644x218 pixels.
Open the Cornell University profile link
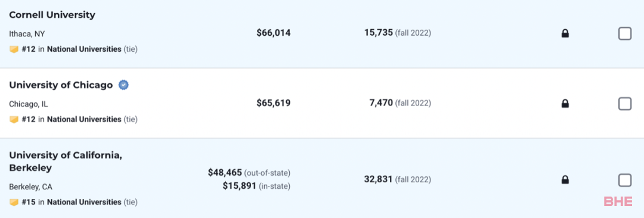[52, 15]
